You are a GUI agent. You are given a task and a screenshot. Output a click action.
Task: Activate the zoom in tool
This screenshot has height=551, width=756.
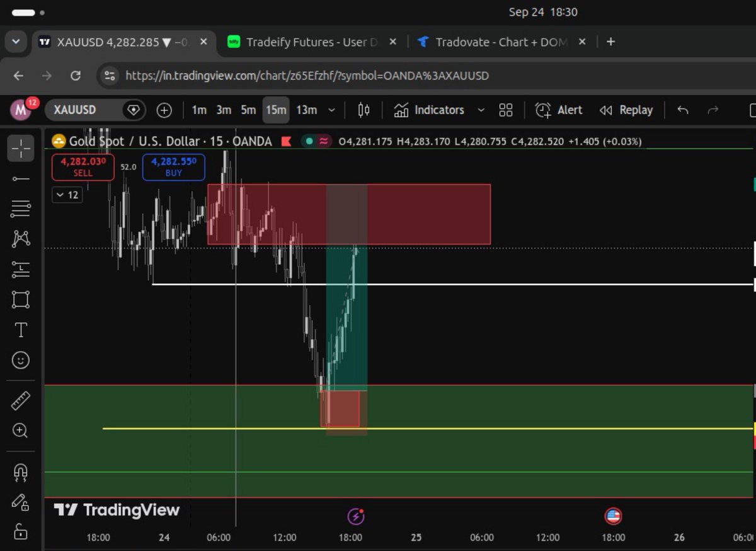coord(21,431)
